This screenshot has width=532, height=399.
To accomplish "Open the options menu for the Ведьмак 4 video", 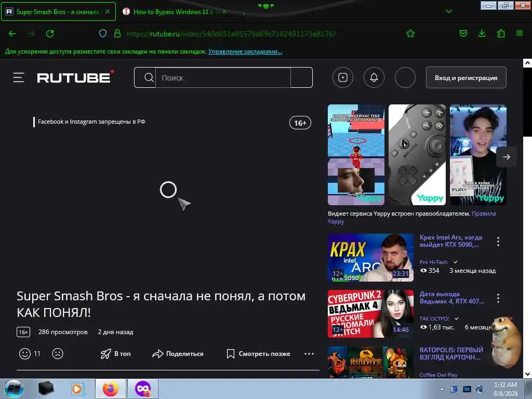I will [498, 298].
